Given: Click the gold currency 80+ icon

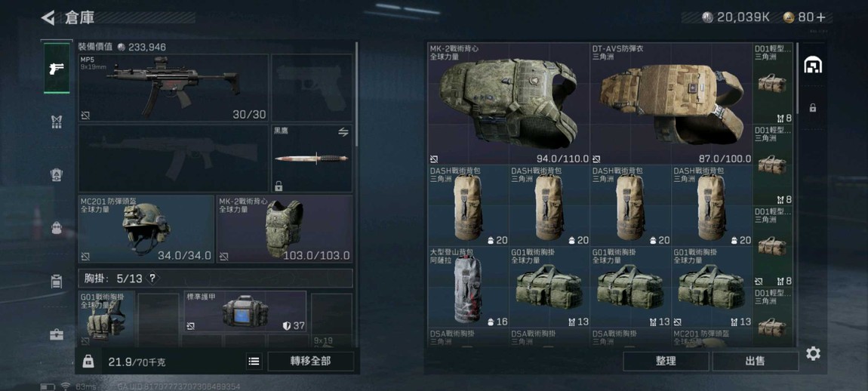Looking at the screenshot, I should pyautogui.click(x=789, y=17).
